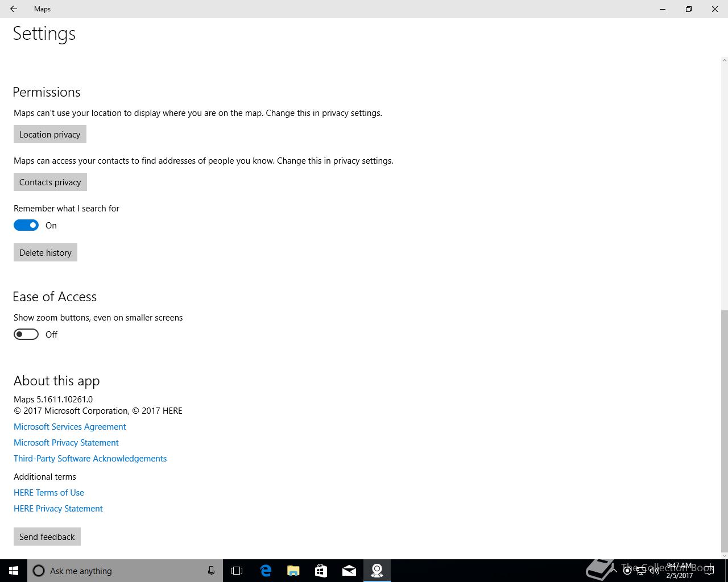Close the Maps window
The image size is (728, 582).
pyautogui.click(x=715, y=9)
